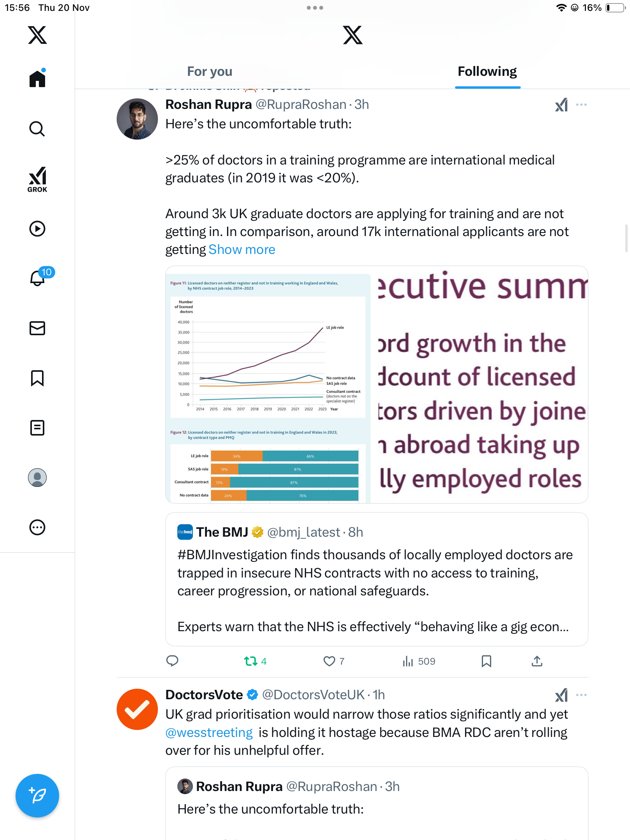This screenshot has height=840, width=630.
Task: Switch to the For you tab
Action: click(x=210, y=72)
